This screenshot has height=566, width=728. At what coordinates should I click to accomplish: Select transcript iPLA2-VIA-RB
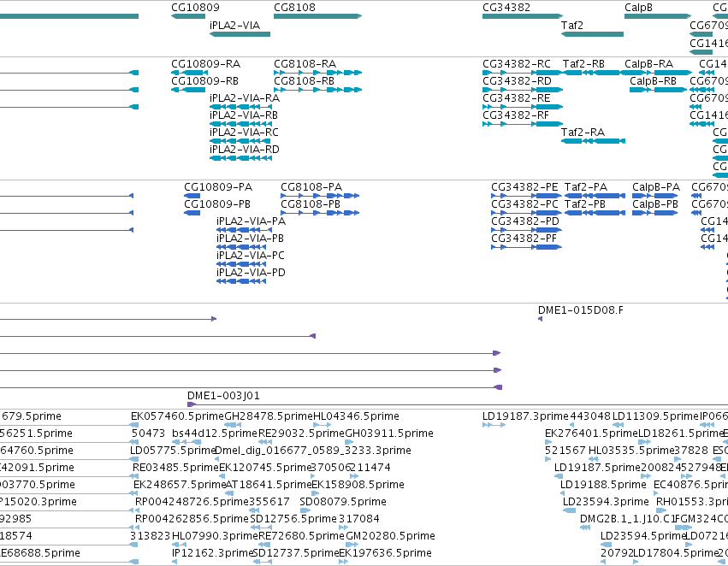pos(244,115)
